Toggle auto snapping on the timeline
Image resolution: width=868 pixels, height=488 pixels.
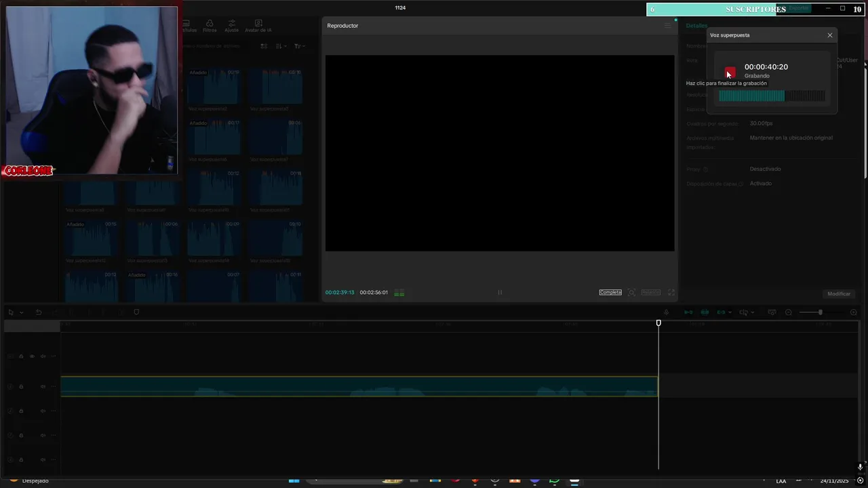[705, 312]
